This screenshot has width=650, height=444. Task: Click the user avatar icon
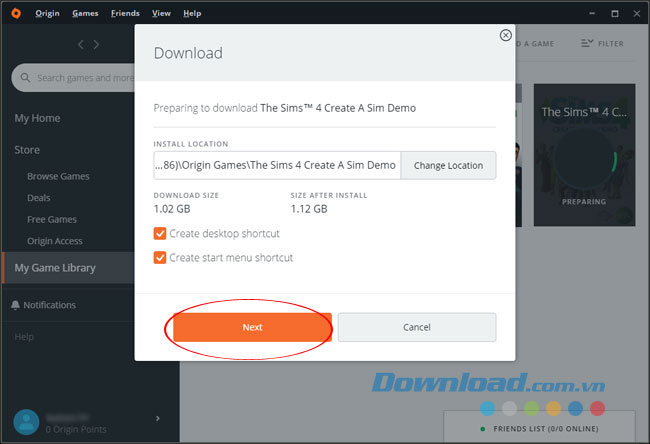click(26, 422)
